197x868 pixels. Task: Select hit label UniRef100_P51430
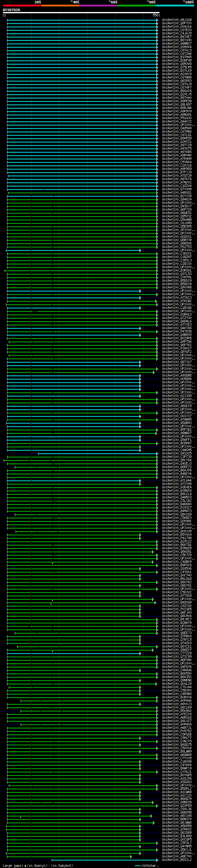177,118
